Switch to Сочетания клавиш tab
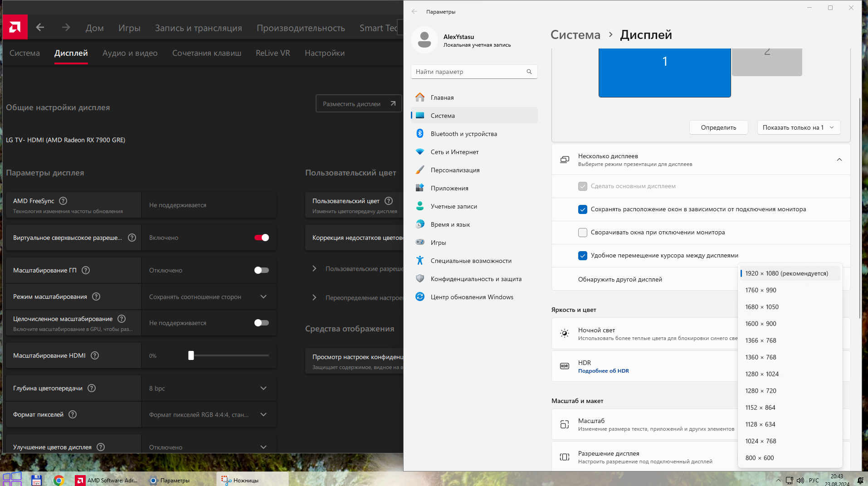This screenshot has width=868, height=486. (207, 53)
